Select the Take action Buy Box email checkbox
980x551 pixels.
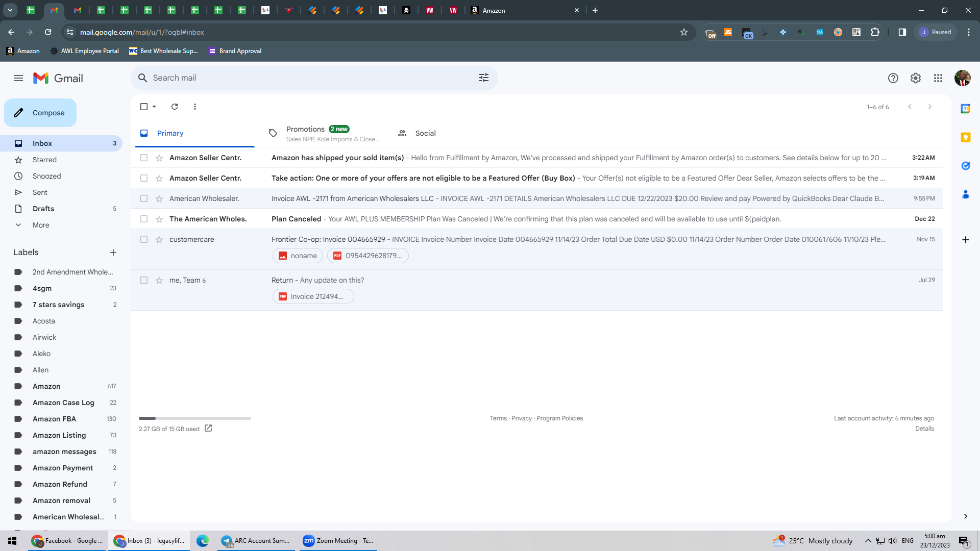point(144,178)
